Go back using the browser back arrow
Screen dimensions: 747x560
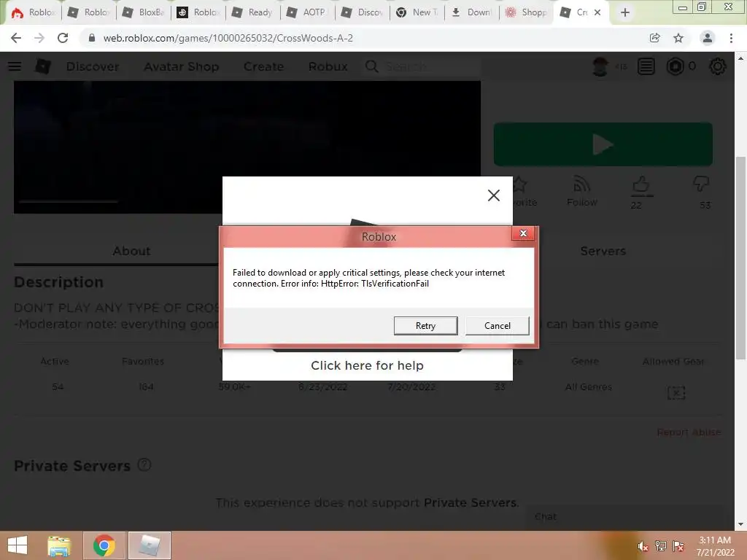click(16, 38)
